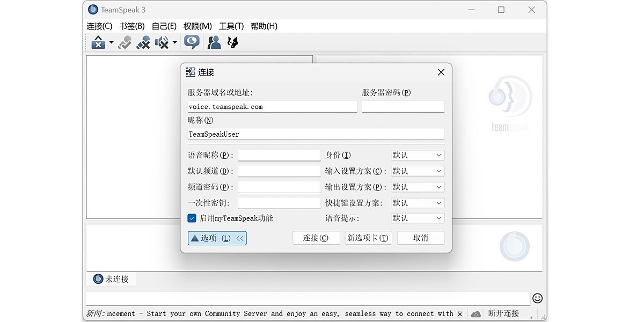Open the 身份 identity dropdown set to 默认
Image resolution: width=644 pixels, height=322 pixels.
[x=418, y=155]
